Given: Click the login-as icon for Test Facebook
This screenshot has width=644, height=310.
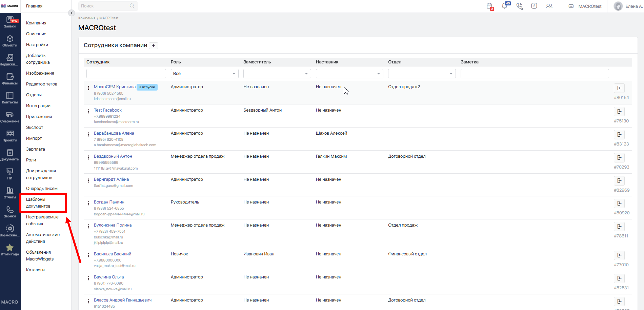Looking at the screenshot, I should [619, 112].
